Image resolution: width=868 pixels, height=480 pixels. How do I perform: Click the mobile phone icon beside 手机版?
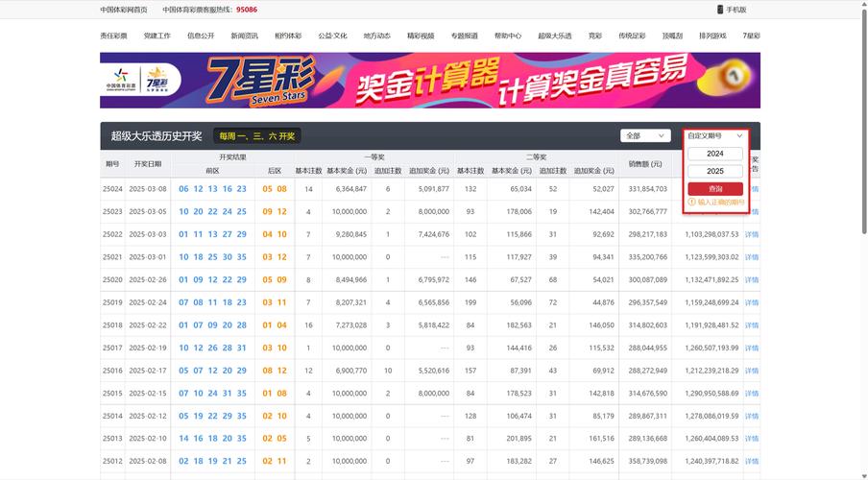[719, 10]
